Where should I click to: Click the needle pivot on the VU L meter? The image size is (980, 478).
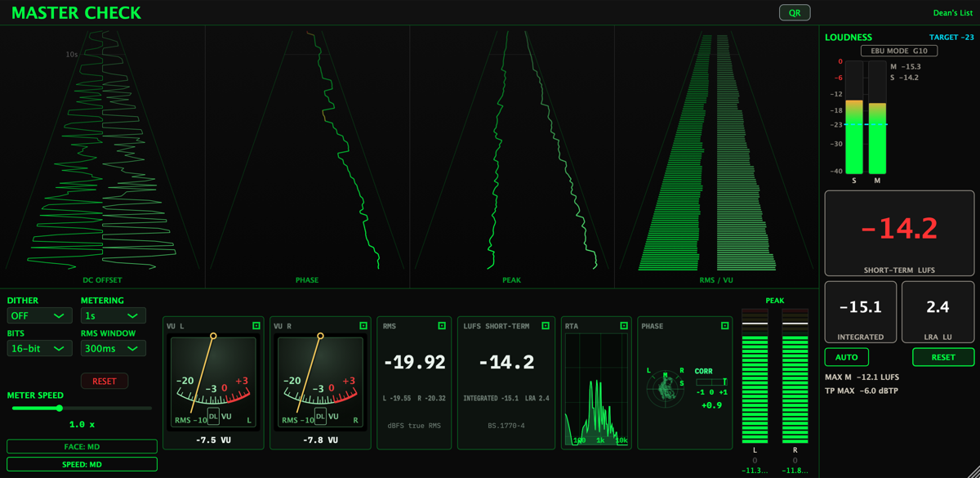tap(213, 336)
